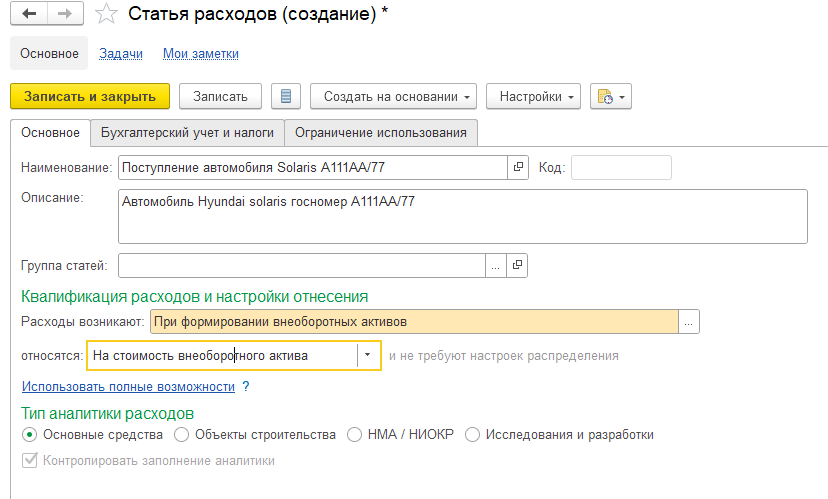Switch to Бухгалтерский учет и налоги tab

click(x=187, y=132)
